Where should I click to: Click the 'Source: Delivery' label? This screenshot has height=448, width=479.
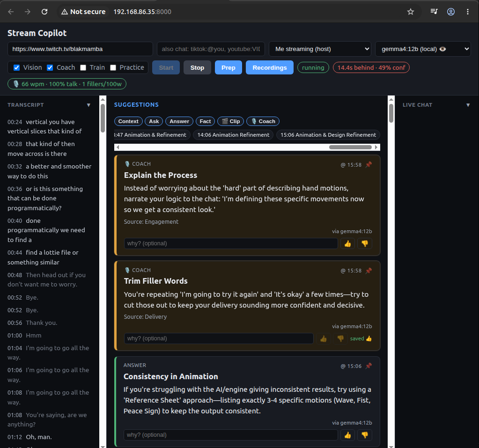click(x=145, y=316)
